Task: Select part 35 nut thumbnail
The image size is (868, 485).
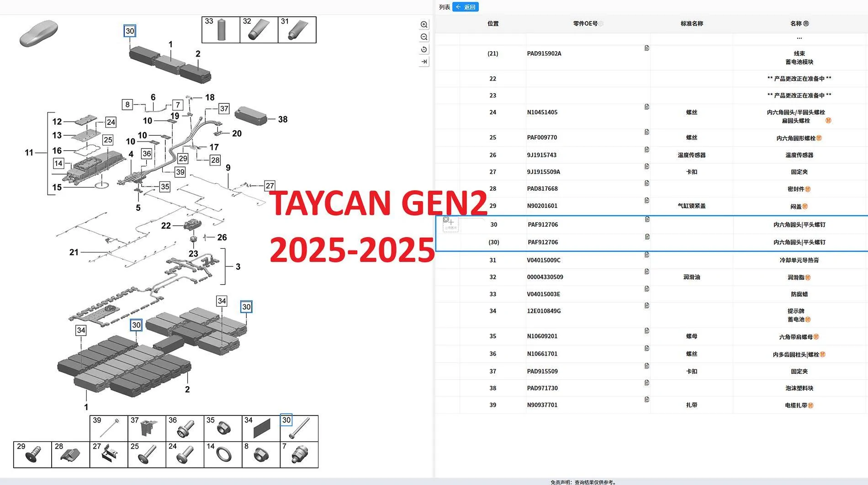Action: [223, 428]
